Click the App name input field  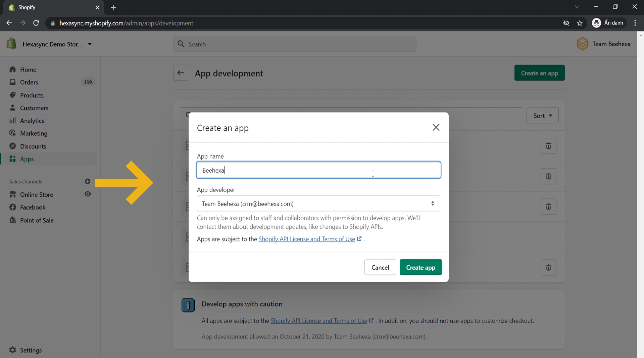[x=318, y=170]
